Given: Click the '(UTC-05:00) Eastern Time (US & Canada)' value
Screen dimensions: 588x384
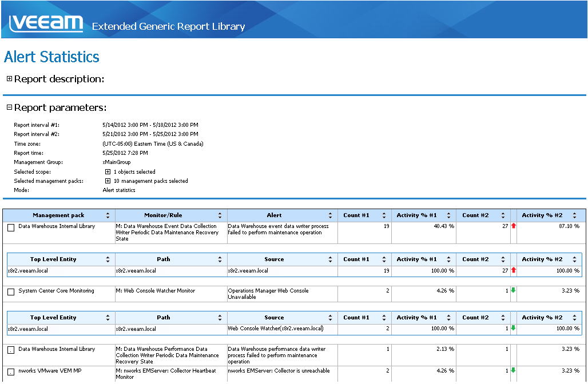Looking at the screenshot, I should tap(153, 144).
